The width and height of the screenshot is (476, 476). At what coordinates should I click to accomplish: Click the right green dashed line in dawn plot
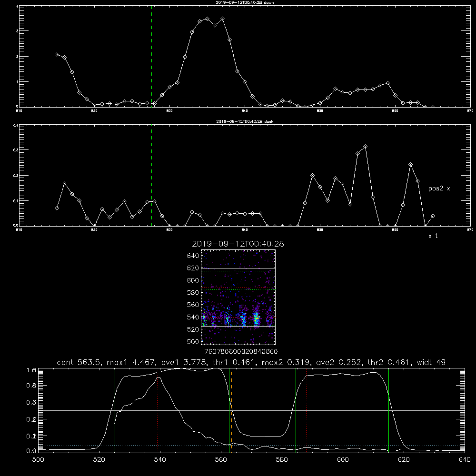click(263, 57)
